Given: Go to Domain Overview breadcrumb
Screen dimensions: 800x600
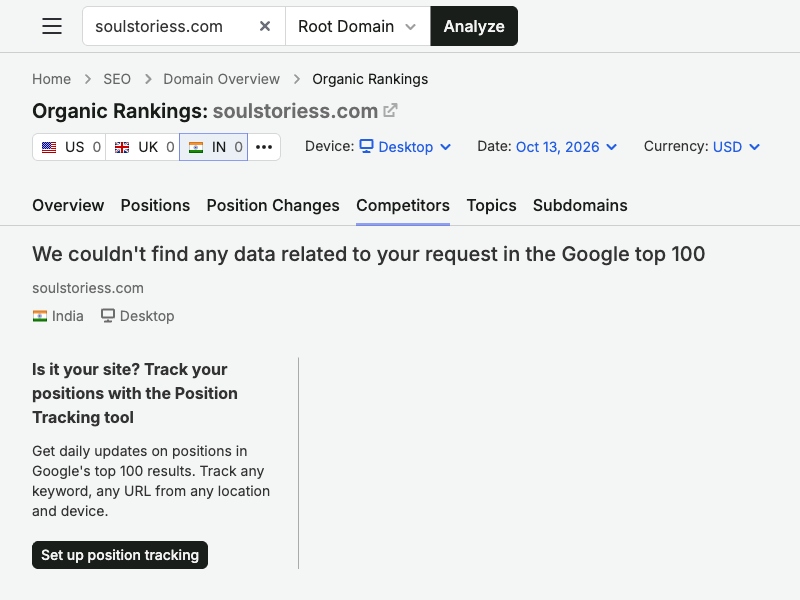Looking at the screenshot, I should click(x=221, y=79).
